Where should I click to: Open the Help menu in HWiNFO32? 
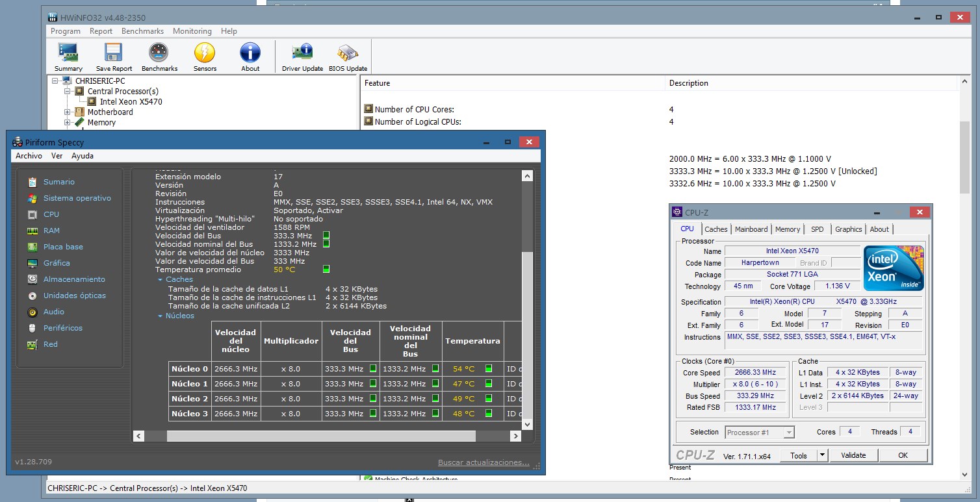point(229,31)
